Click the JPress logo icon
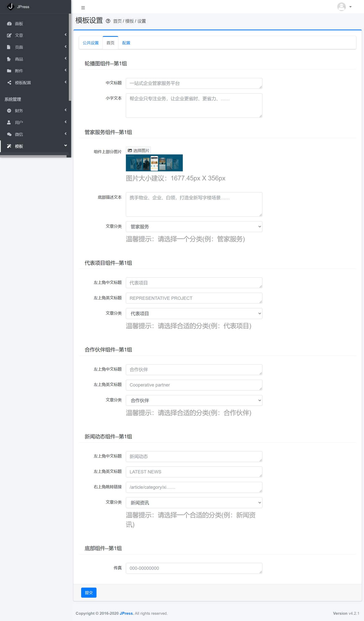 [x=11, y=6]
